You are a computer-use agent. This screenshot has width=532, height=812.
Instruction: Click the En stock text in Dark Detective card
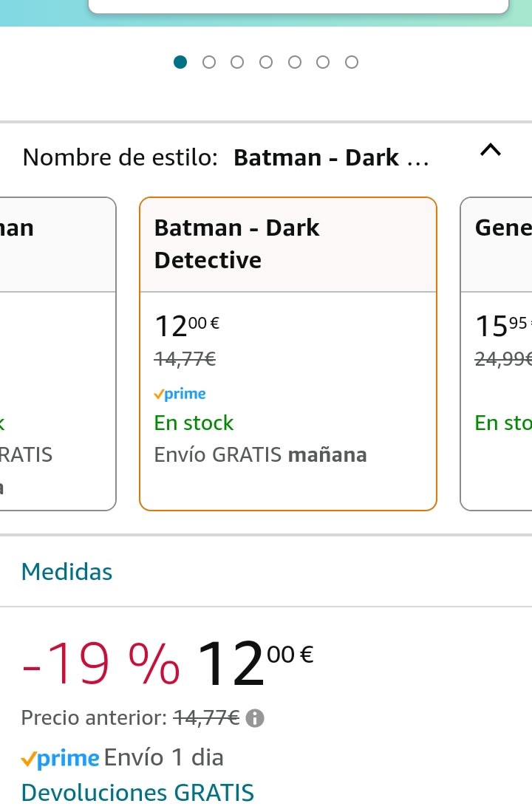click(194, 423)
